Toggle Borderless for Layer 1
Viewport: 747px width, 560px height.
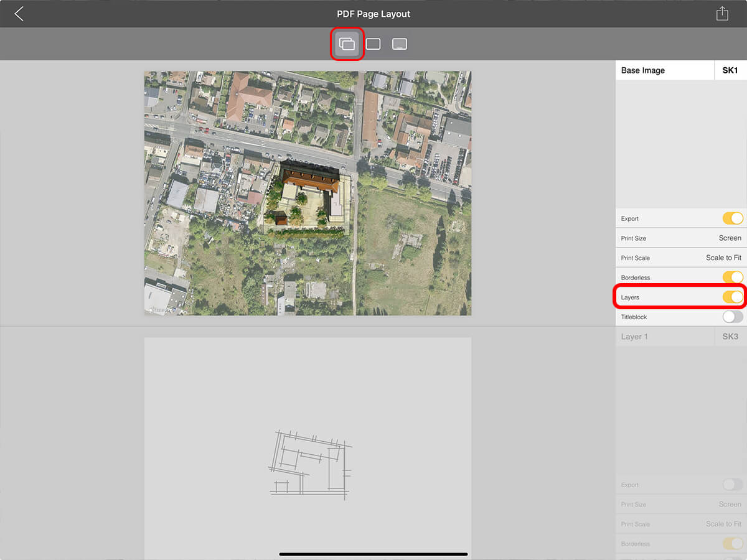pos(732,544)
